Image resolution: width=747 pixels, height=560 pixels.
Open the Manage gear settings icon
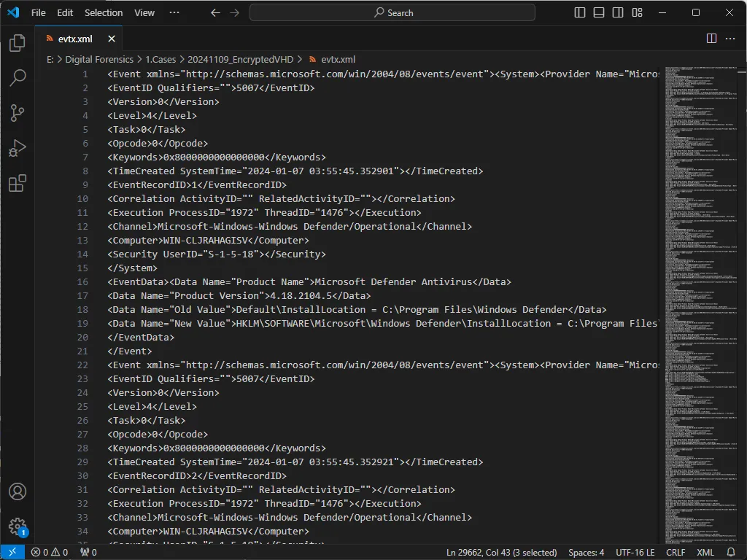(x=18, y=526)
